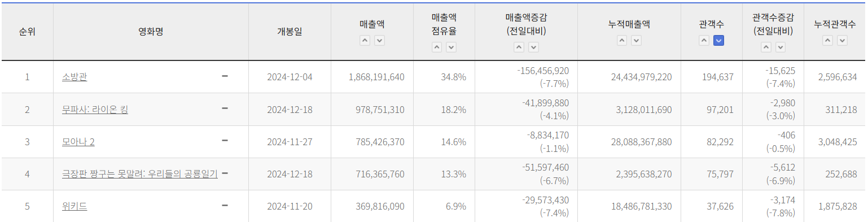Select cumulative audience 2,596,634
This screenshot has width=868, height=222.
pyautogui.click(x=838, y=77)
